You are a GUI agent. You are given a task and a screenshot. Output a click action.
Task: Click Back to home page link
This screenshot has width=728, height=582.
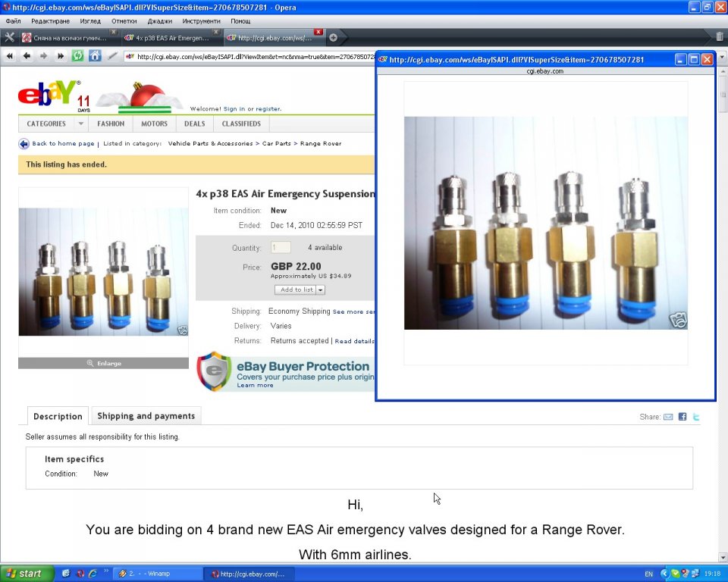pyautogui.click(x=63, y=144)
